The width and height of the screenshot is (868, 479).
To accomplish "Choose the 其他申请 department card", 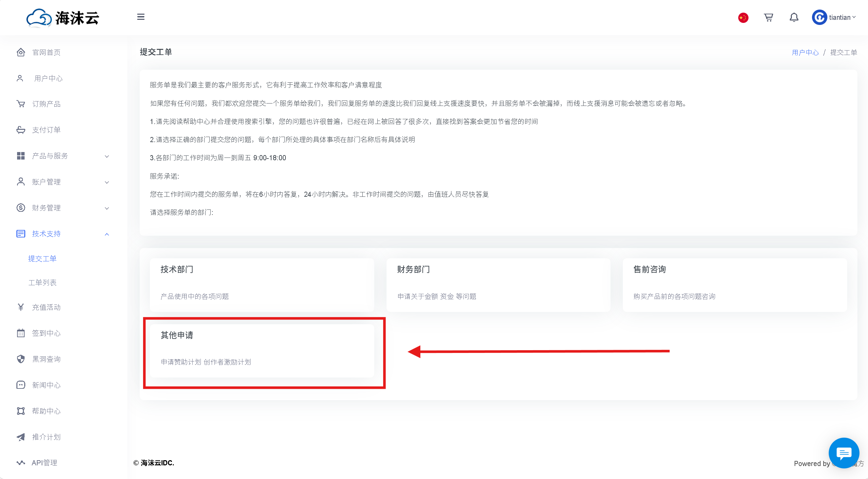I will point(262,351).
